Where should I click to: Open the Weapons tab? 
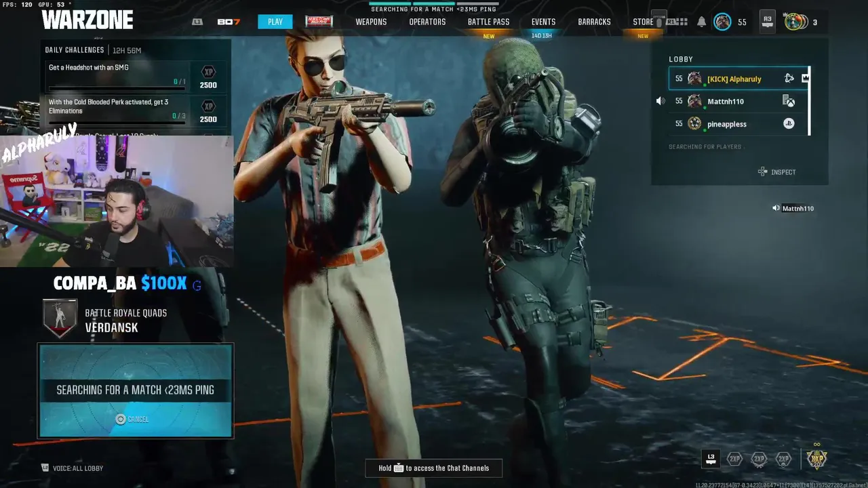pos(371,22)
